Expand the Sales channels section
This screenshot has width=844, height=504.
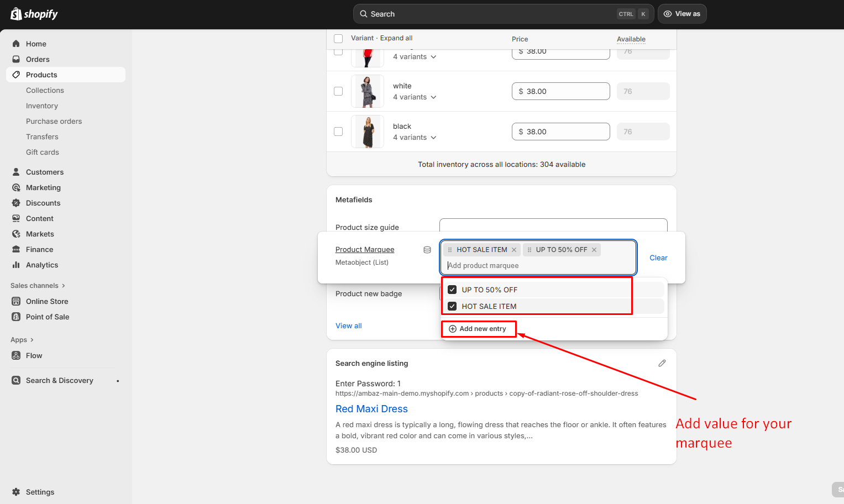coord(38,286)
